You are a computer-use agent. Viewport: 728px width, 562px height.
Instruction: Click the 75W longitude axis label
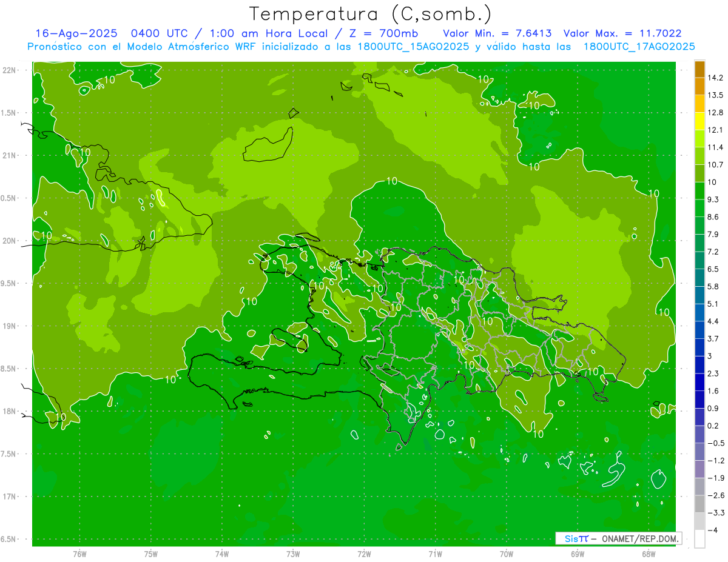(151, 554)
